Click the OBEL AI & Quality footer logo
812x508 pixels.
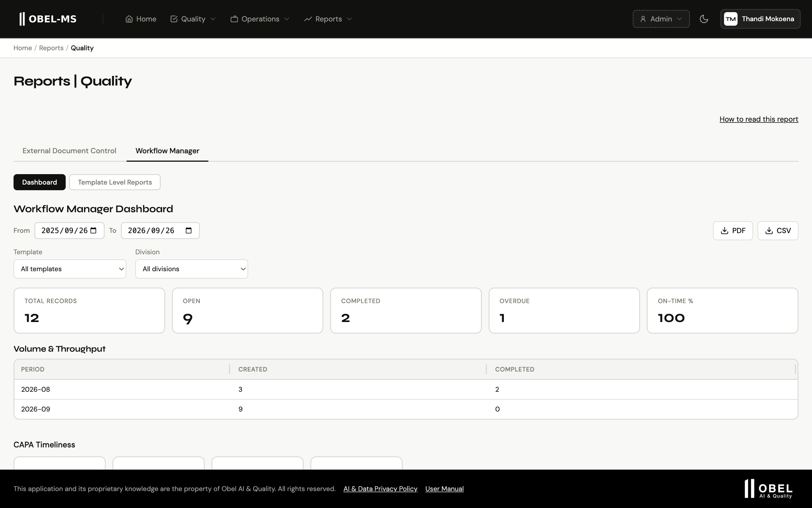768,489
